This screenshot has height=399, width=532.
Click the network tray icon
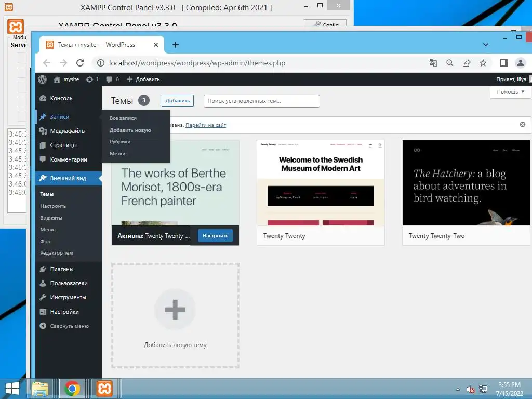483,389
